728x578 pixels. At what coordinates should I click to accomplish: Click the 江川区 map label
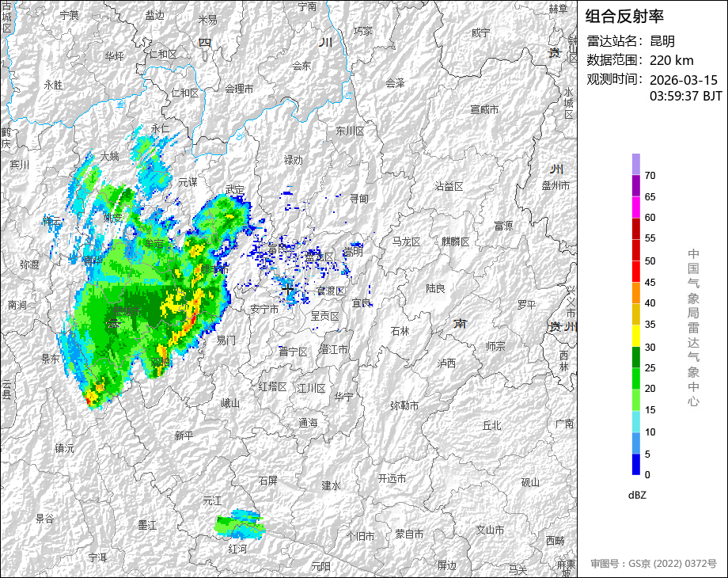[312, 388]
